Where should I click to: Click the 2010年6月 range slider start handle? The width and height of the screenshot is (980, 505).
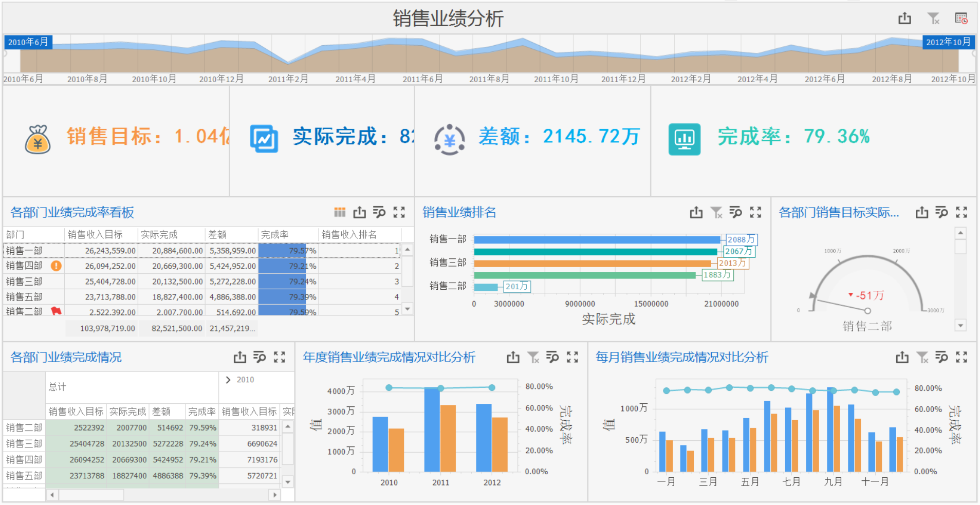[x=28, y=42]
